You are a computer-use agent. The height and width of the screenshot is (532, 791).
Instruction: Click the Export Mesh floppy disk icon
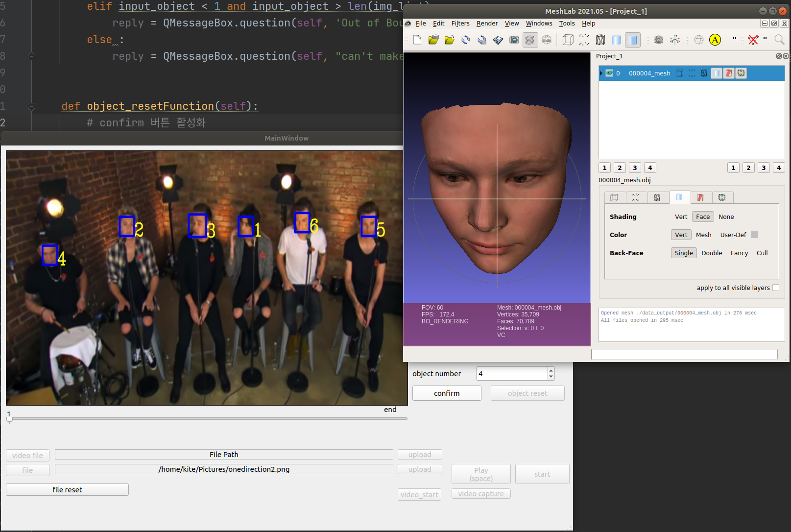point(498,40)
